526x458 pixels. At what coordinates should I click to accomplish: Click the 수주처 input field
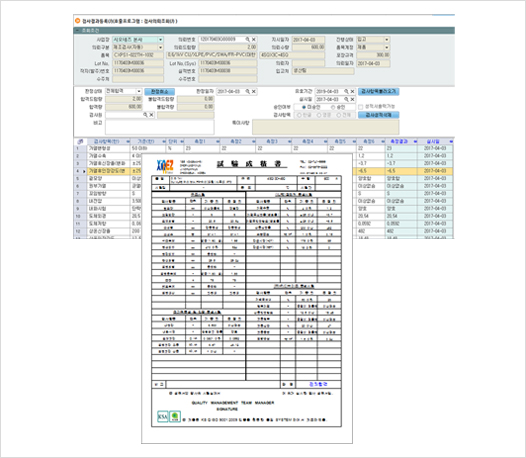[x=138, y=79]
